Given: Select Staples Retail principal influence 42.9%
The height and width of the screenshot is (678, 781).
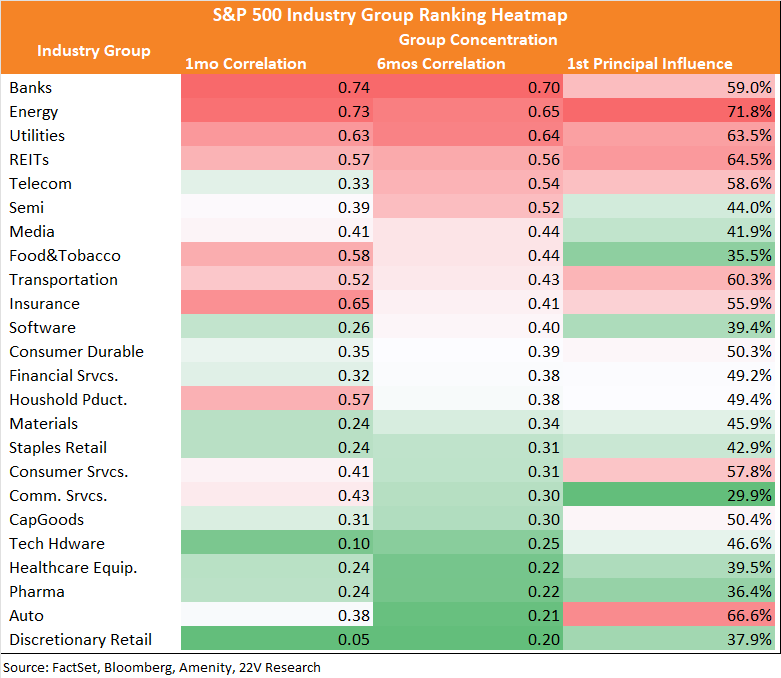Looking at the screenshot, I should (x=749, y=447).
